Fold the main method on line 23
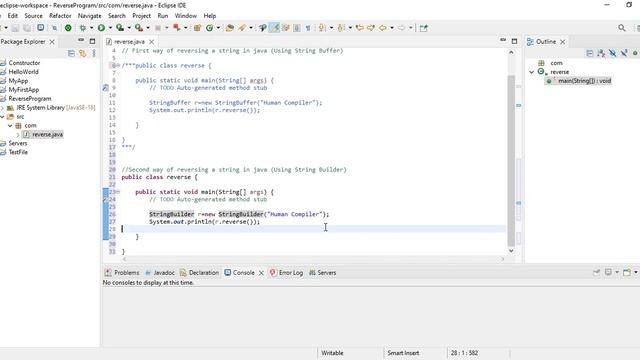The width and height of the screenshot is (640, 360). [118, 192]
